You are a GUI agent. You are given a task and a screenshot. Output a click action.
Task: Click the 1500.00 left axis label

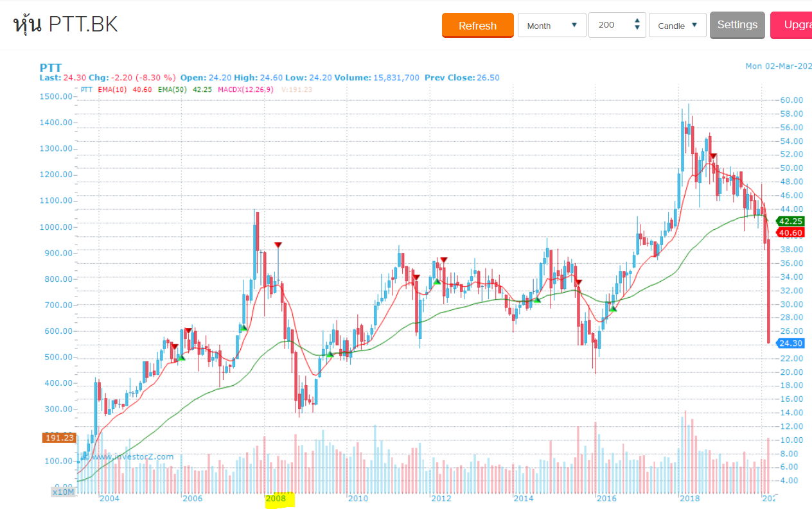57,96
